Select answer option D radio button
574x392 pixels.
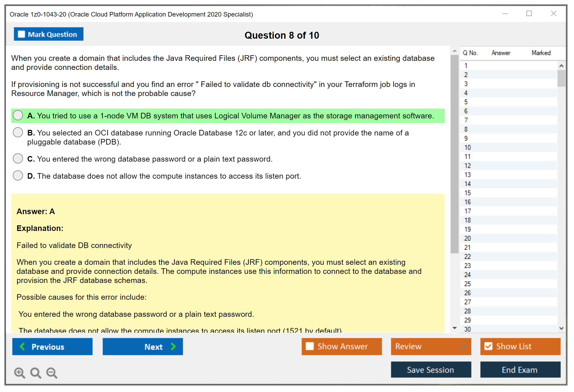18,175
